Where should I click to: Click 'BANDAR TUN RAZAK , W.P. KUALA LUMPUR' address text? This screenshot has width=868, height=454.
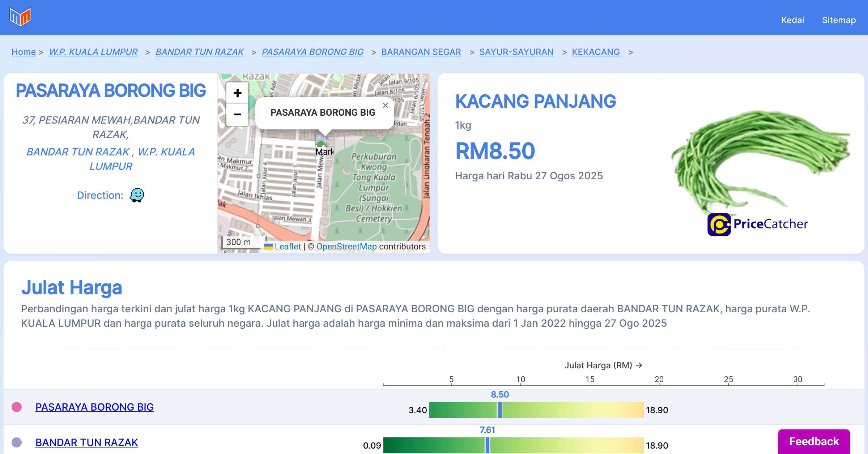[x=111, y=159]
